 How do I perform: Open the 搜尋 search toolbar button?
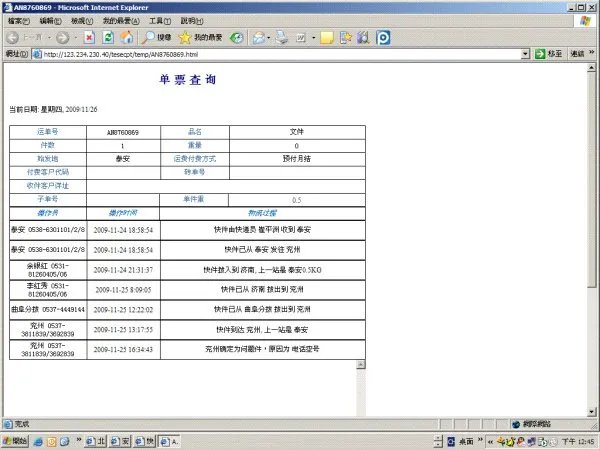click(x=157, y=37)
